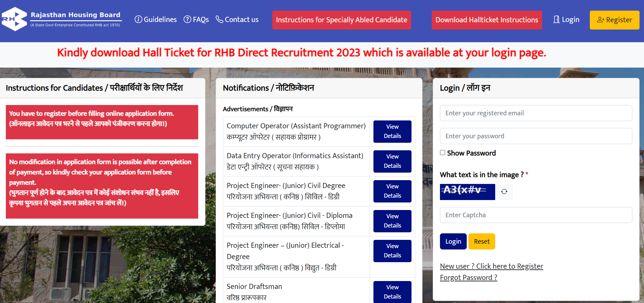
Task: Focus the Enter Captcha field
Action: coord(536,215)
